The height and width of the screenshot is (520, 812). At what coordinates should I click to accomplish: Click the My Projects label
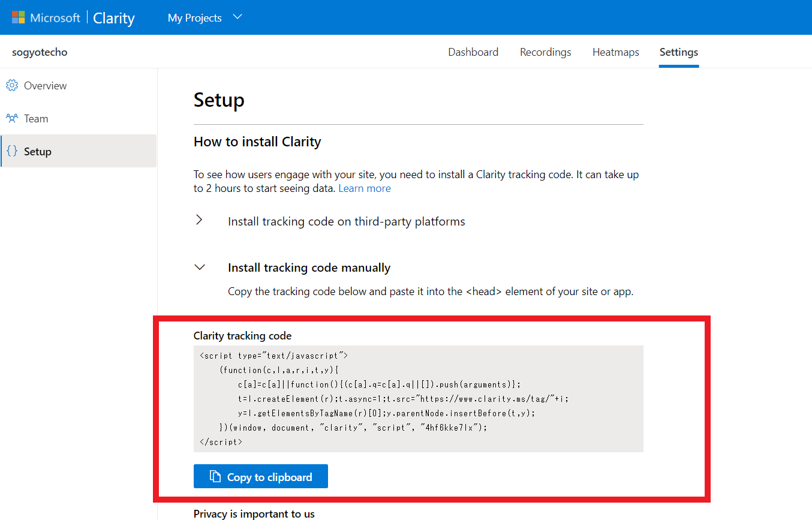[x=194, y=18]
